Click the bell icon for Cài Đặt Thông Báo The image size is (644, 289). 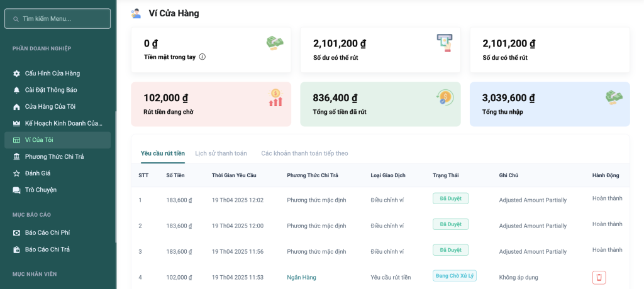point(17,90)
